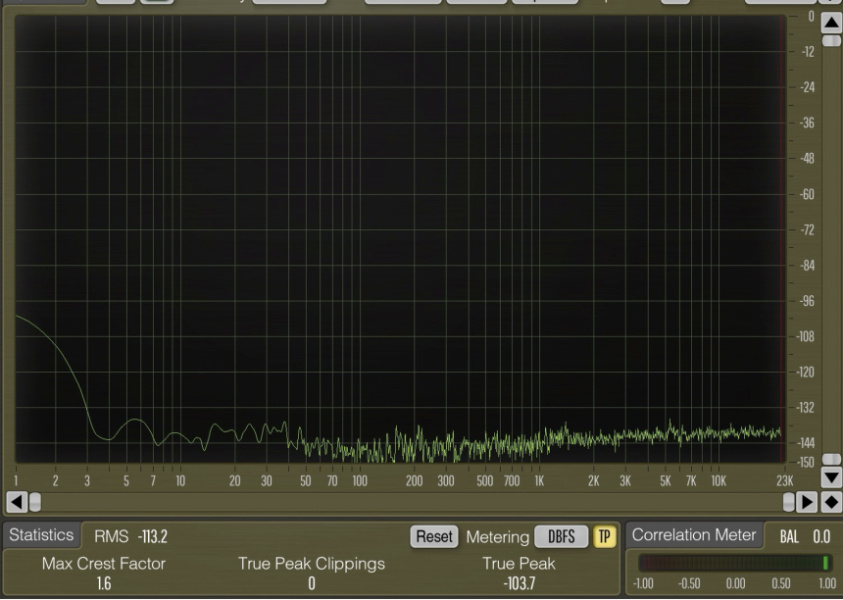This screenshot has width=843, height=600.
Task: Click the Max Crest Factor value 1.6
Action: 104,583
